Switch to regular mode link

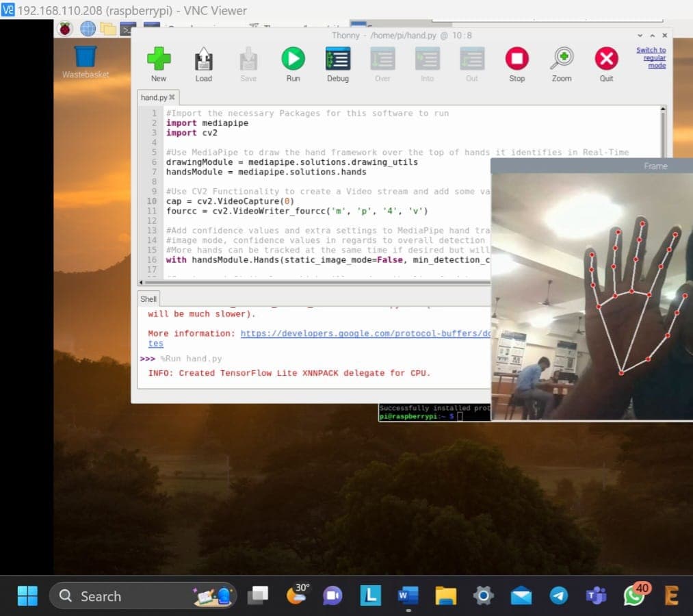pos(652,58)
